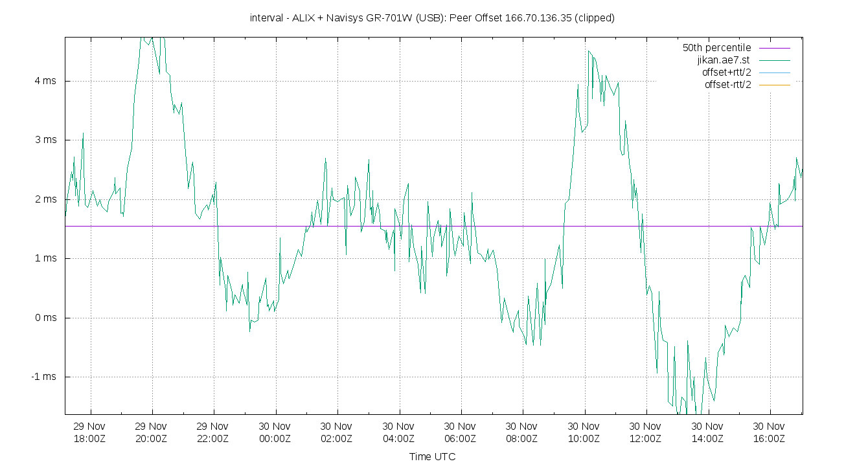Viewport: 868px width, 466px height.
Task: Click the '0 ms' y-axis label
Action: click(45, 318)
